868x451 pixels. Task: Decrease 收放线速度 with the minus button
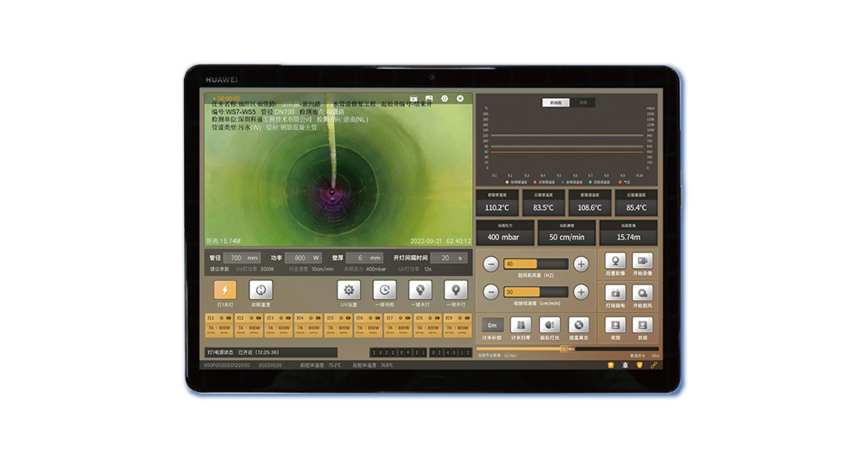pos(491,292)
